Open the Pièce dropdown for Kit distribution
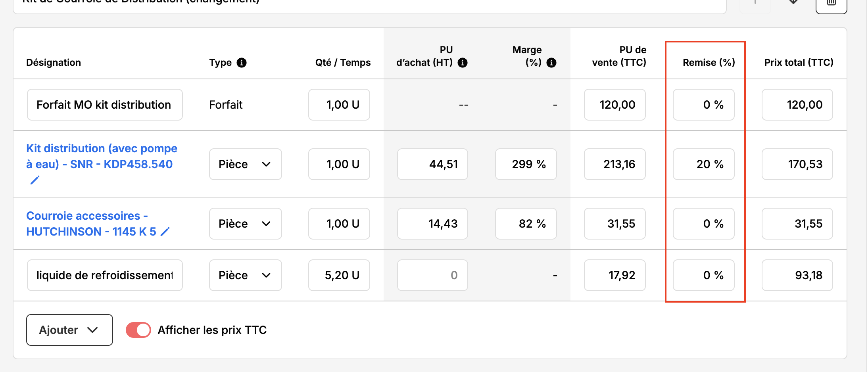The height and width of the screenshot is (372, 868). point(246,164)
